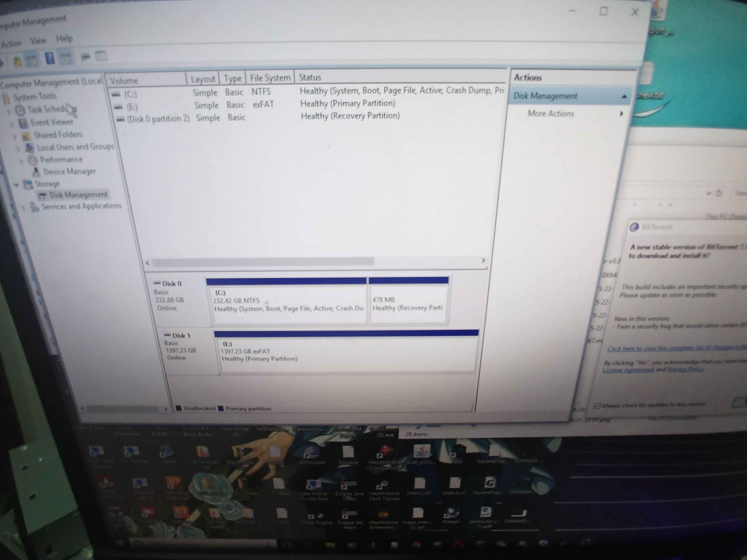Expand the Shared Folders arrow

15,137
